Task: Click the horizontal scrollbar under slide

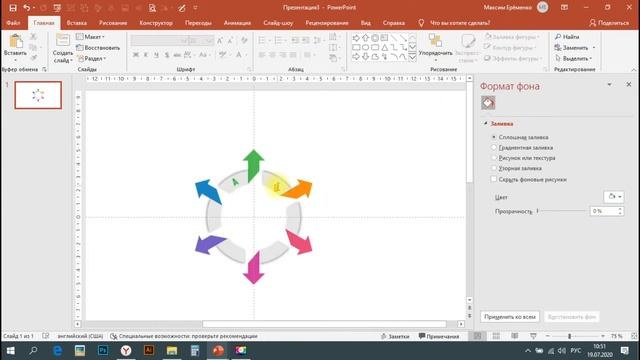Action: click(324, 324)
